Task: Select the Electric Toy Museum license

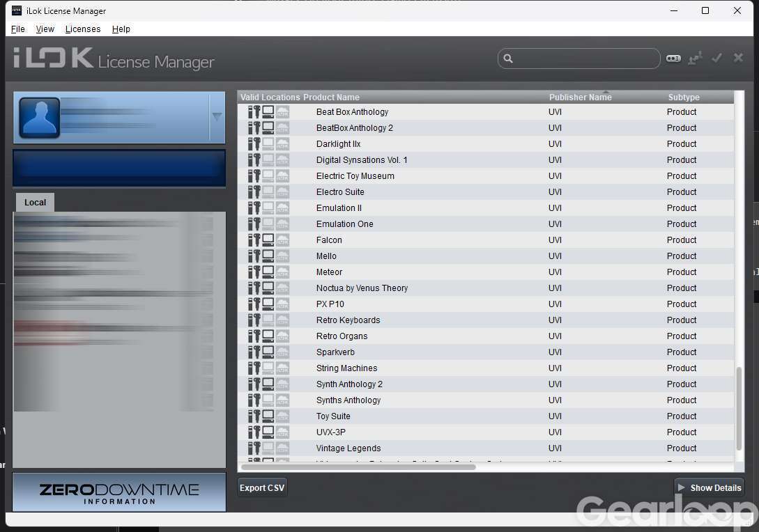Action: click(x=486, y=176)
